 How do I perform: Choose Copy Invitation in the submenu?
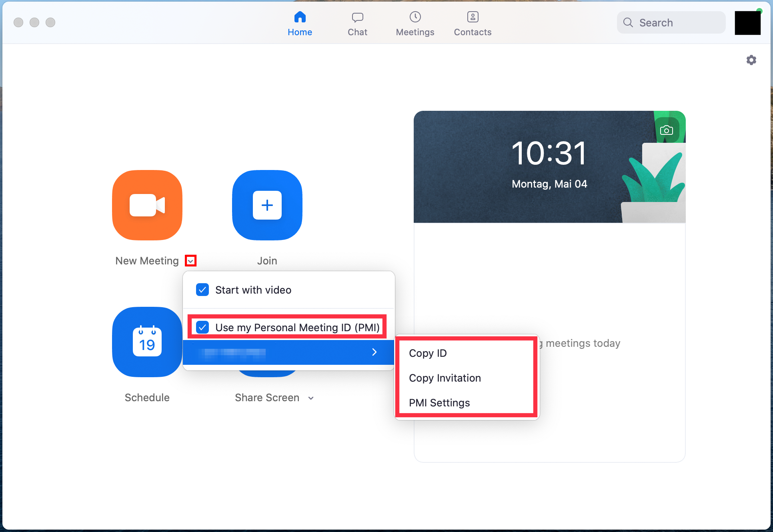pyautogui.click(x=445, y=378)
